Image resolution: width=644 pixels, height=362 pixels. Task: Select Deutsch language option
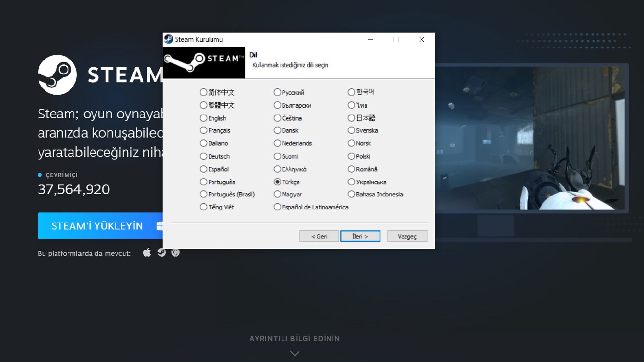pyautogui.click(x=203, y=156)
